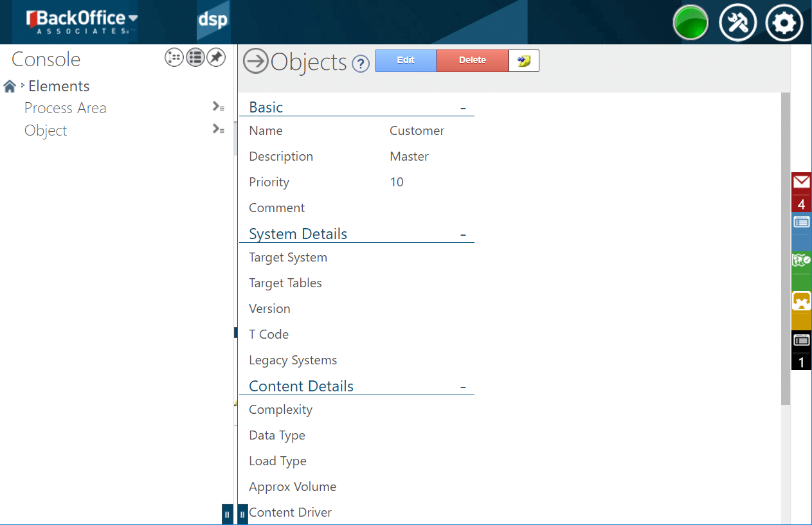Viewport: 812px width, 525px height.
Task: Collapse the Basic section
Action: point(463,108)
